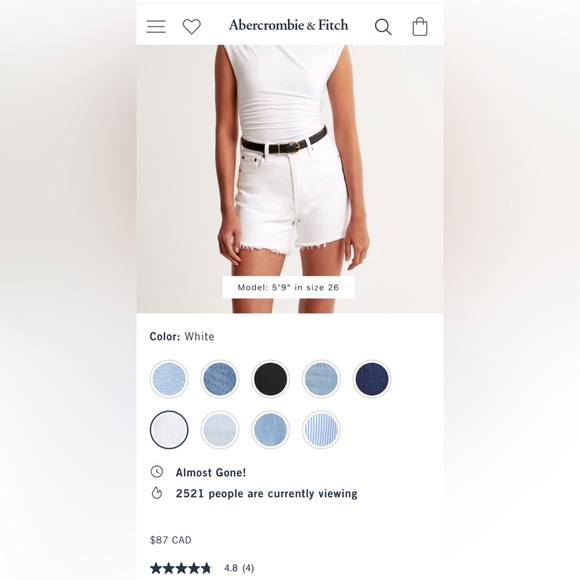Open the shopping bag
The image size is (580, 580).
coord(420,27)
